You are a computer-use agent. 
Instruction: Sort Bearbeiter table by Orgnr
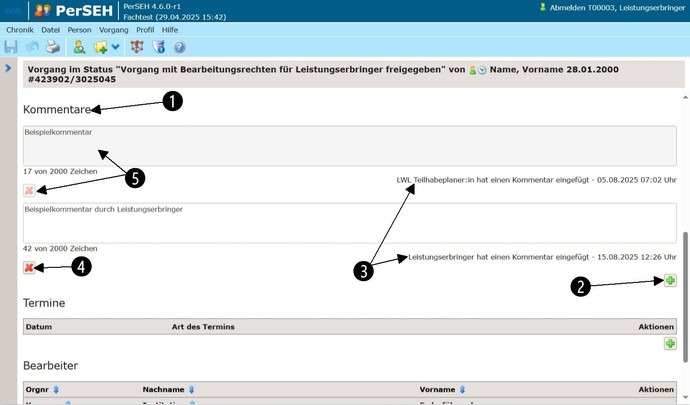56,390
